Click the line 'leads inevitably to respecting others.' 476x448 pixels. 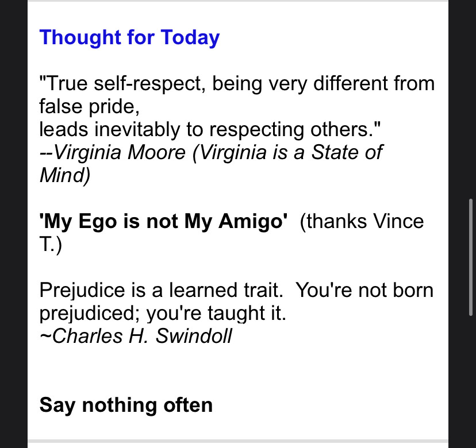[210, 130]
